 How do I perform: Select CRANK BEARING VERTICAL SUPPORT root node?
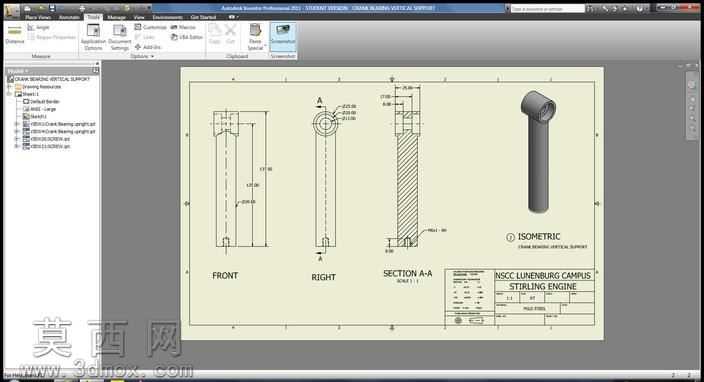pyautogui.click(x=48, y=79)
